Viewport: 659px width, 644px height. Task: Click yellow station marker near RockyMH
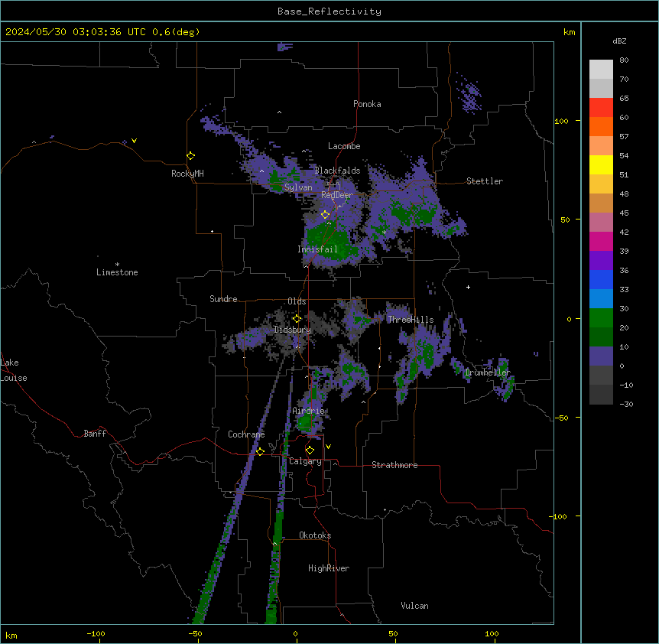191,156
